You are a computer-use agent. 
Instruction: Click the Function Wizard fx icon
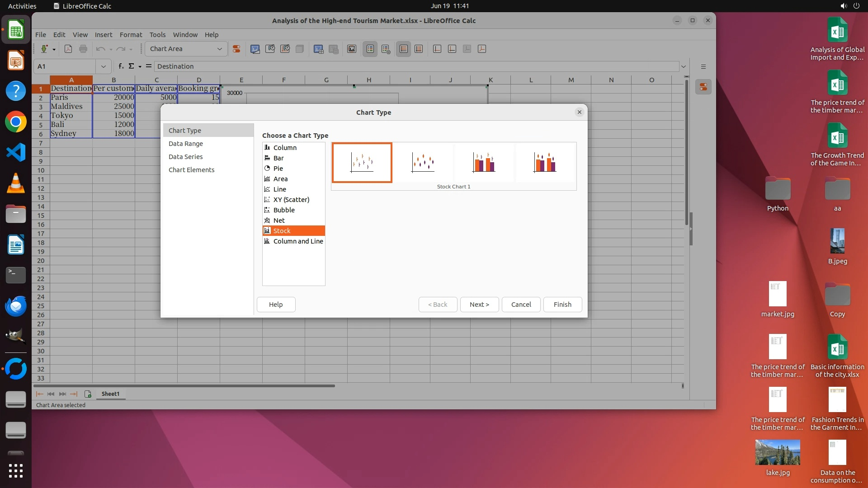click(x=121, y=66)
